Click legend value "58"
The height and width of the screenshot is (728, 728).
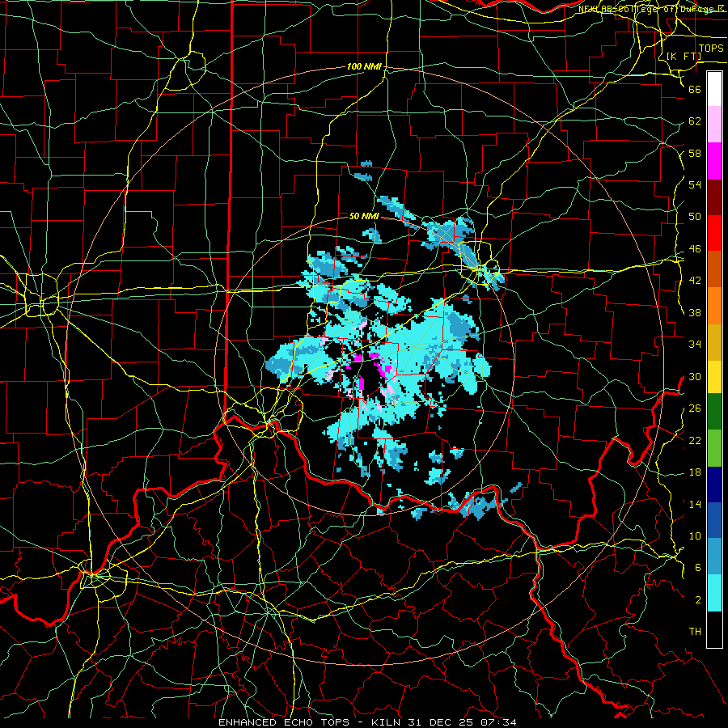[x=695, y=153]
